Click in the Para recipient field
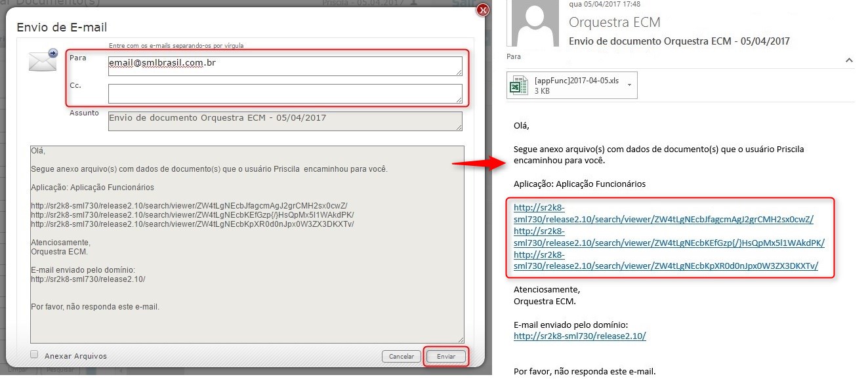868x379 pixels. coord(285,66)
